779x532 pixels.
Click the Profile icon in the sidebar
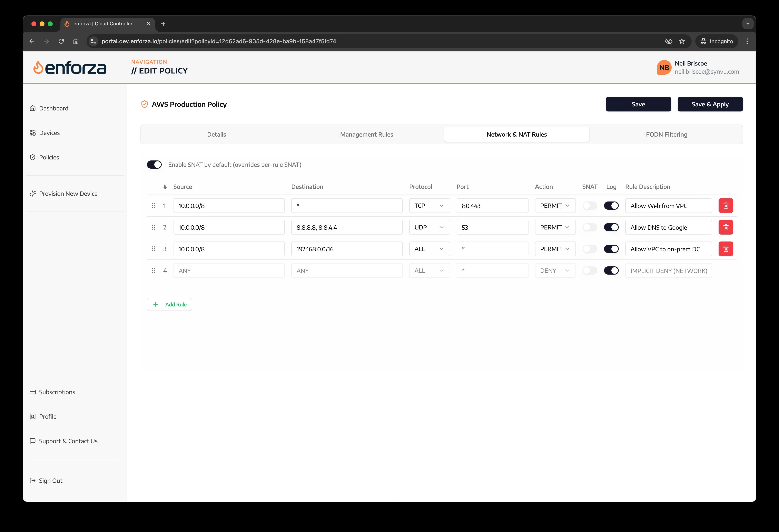click(33, 416)
